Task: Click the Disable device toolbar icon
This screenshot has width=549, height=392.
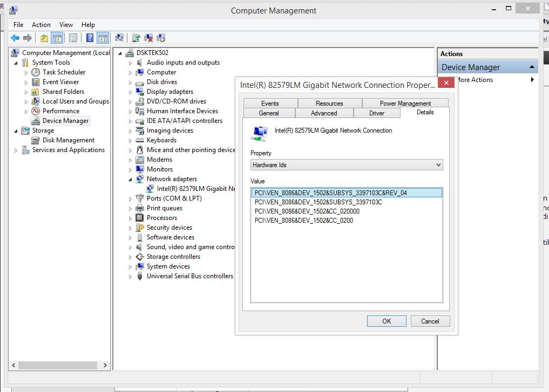Action: pyautogui.click(x=161, y=38)
